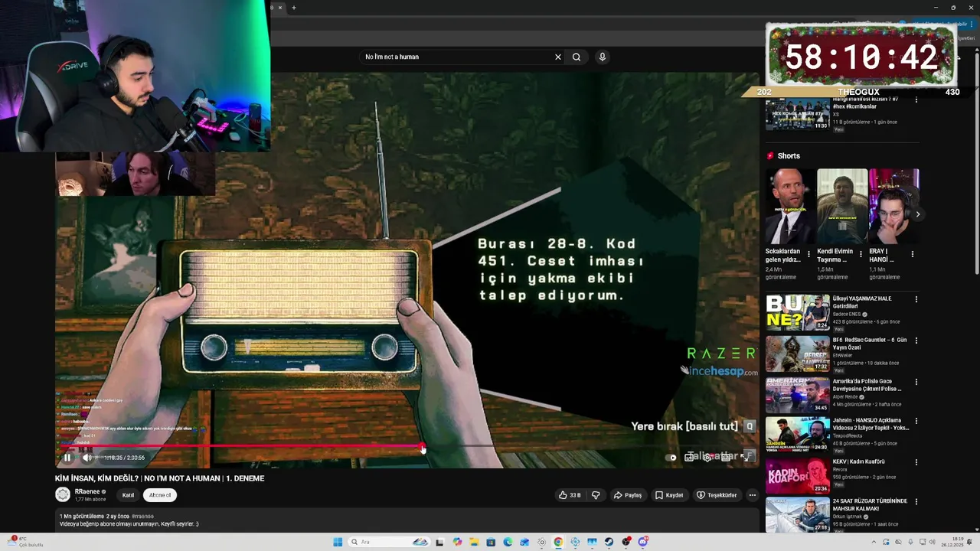
Task: Open options for 'Kendi Evimin Taşınma' short
Action: point(861,254)
